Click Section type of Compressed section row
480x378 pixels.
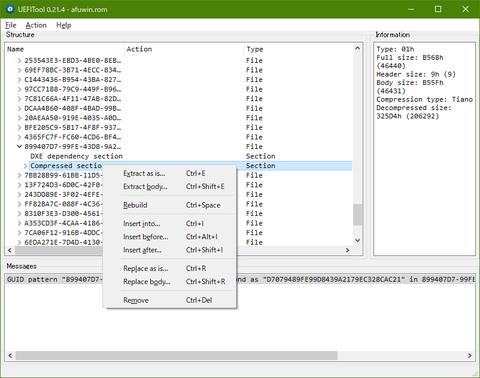[261, 166]
